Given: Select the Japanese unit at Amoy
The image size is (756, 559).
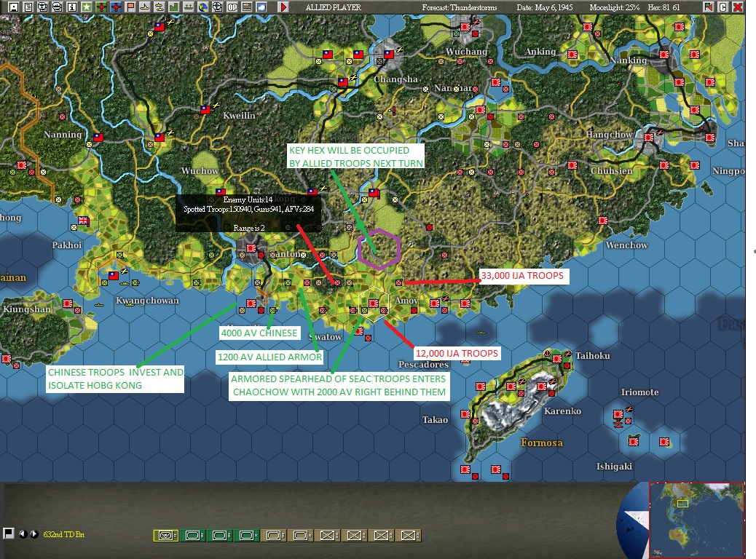Looking at the screenshot, I should coord(435,303).
